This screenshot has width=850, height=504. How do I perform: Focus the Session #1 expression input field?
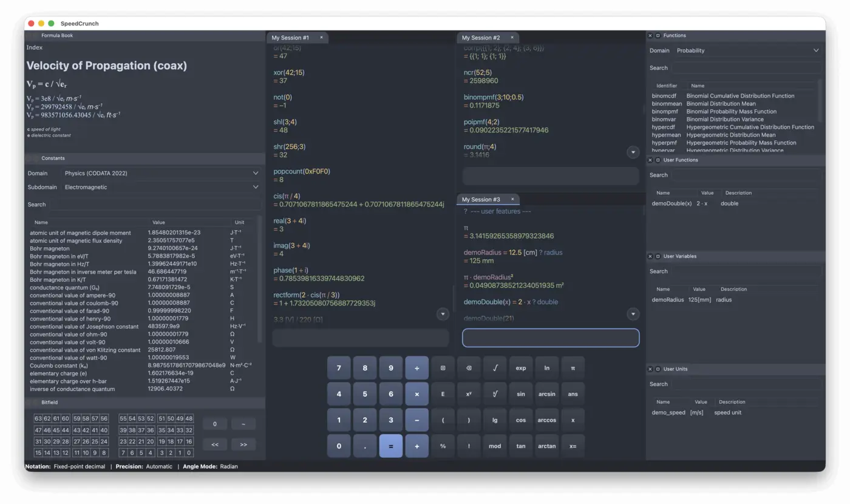361,338
